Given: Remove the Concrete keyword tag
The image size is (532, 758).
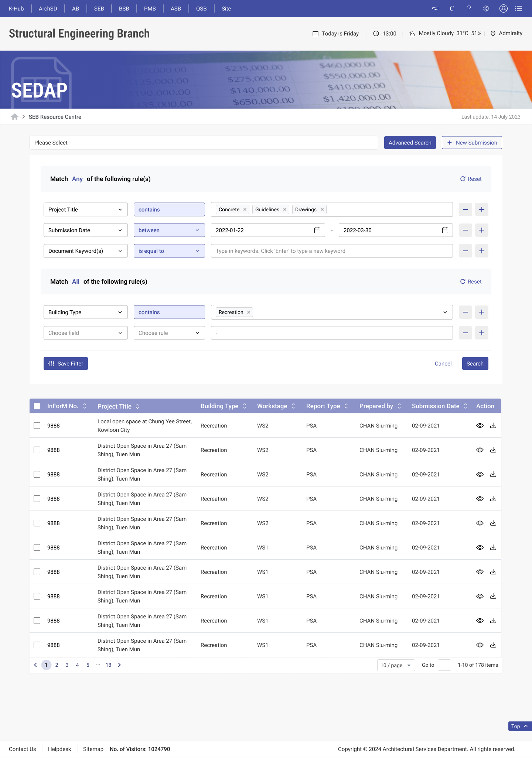Looking at the screenshot, I should tap(245, 209).
